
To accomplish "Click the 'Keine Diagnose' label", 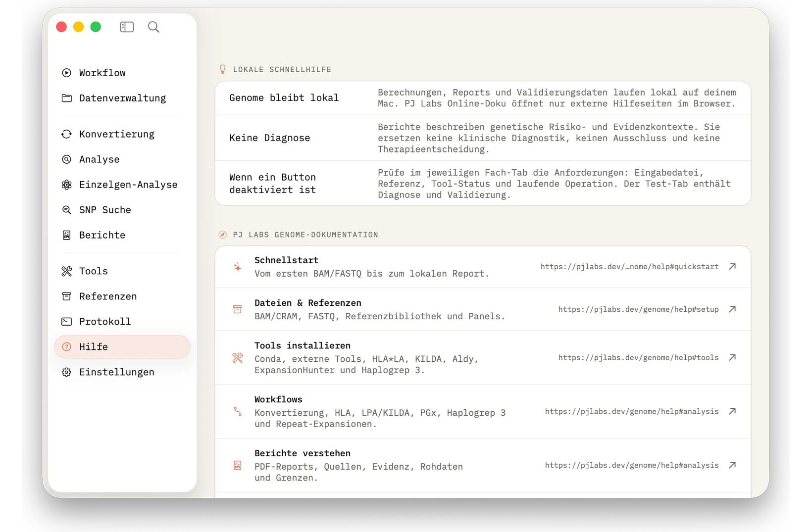I will point(269,138).
